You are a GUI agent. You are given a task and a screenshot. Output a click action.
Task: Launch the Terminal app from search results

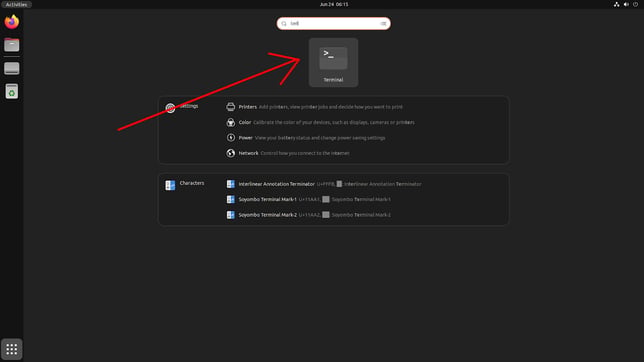[x=333, y=62]
